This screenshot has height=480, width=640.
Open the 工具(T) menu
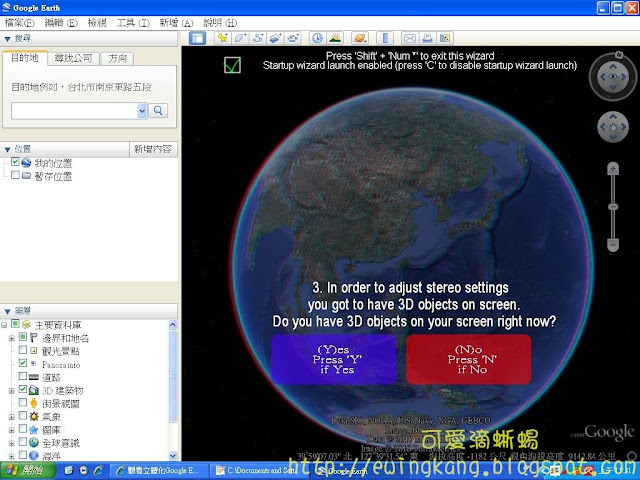point(133,23)
